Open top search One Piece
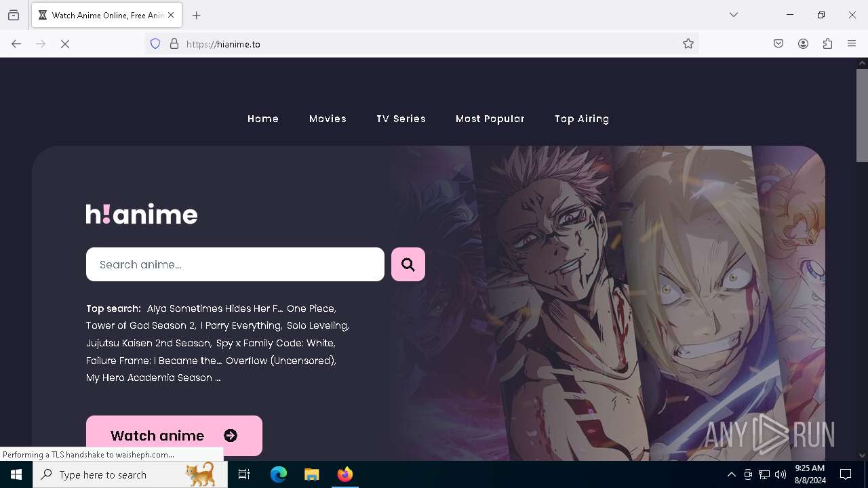This screenshot has height=488, width=868. (311, 308)
